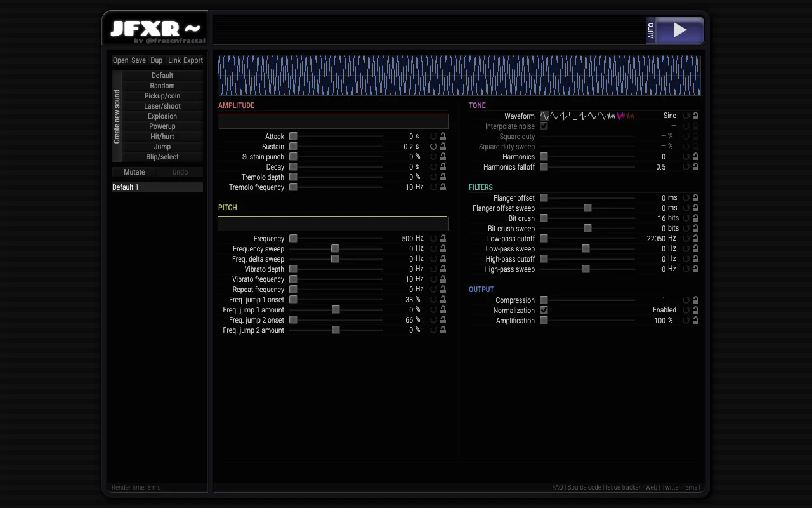Open the FAQ link
The width and height of the screenshot is (812, 508).
(558, 488)
